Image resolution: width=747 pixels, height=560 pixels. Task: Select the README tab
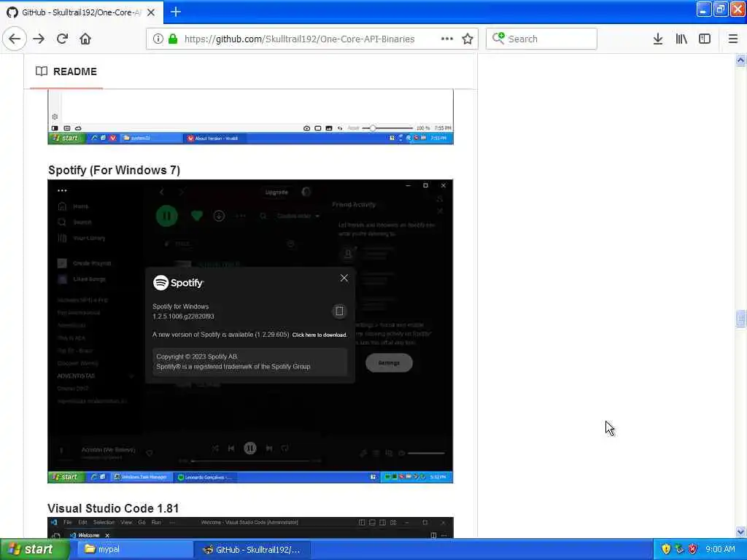66,71
